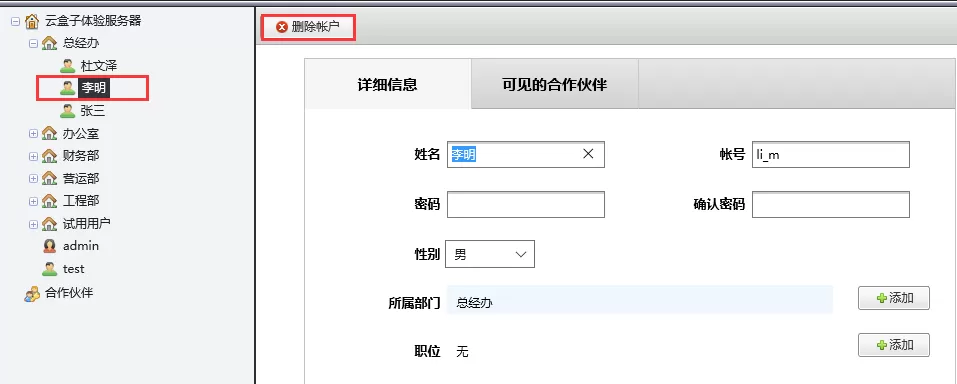Expand the 办公室 department node

[33, 134]
